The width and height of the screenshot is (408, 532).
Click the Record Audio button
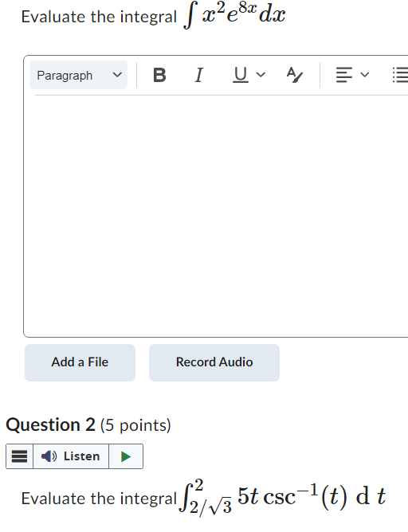214,362
